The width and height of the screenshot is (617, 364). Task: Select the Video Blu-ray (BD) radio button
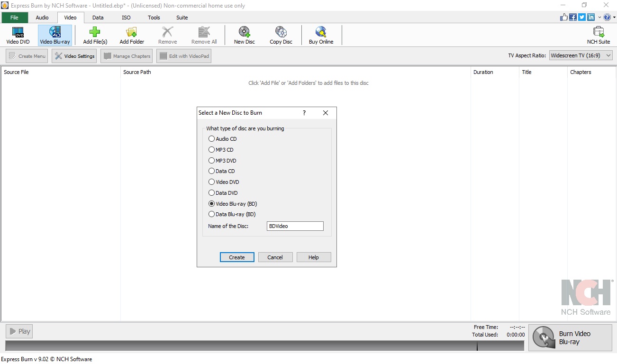(212, 204)
